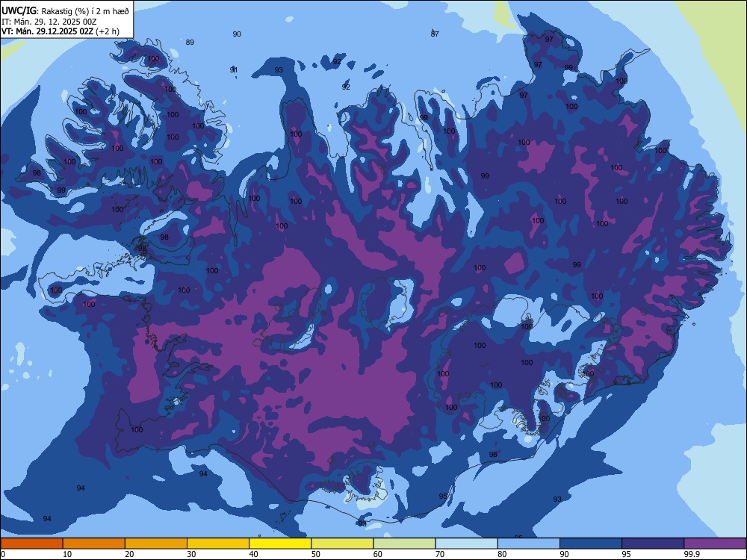The height and width of the screenshot is (560, 747).
Task: Pick the purple above-99.9 legend swatch
Action: coord(715,544)
